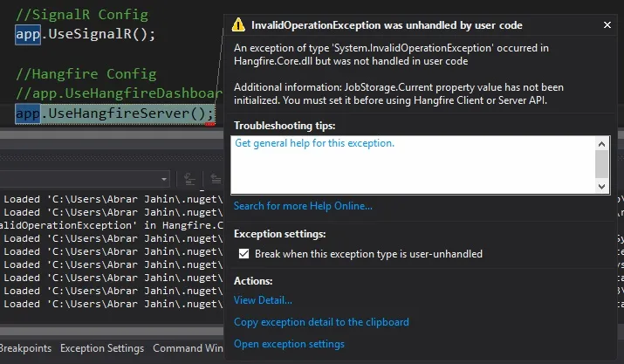Click Search for more Help Online link
The width and height of the screenshot is (624, 364).
(x=303, y=206)
